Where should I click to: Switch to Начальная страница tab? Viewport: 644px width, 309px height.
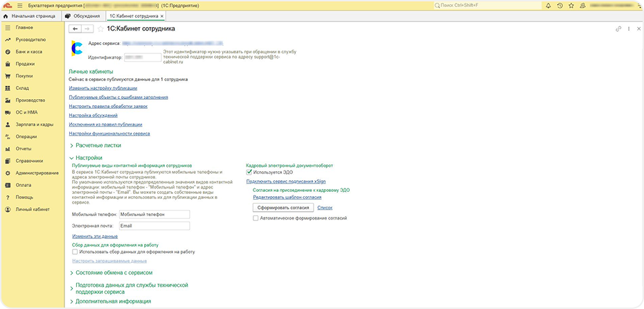(29, 16)
